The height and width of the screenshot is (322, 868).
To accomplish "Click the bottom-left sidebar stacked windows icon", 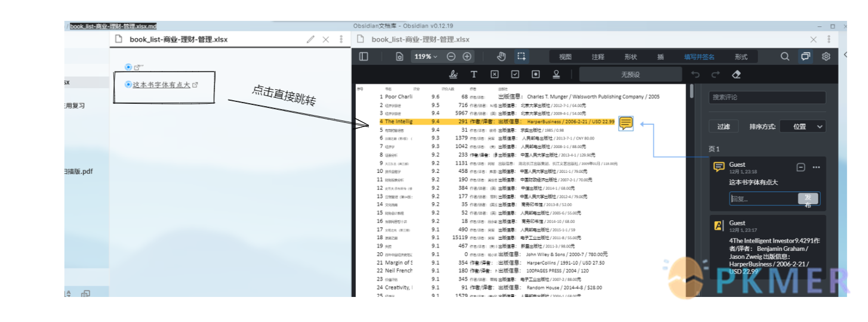I will pyautogui.click(x=85, y=293).
